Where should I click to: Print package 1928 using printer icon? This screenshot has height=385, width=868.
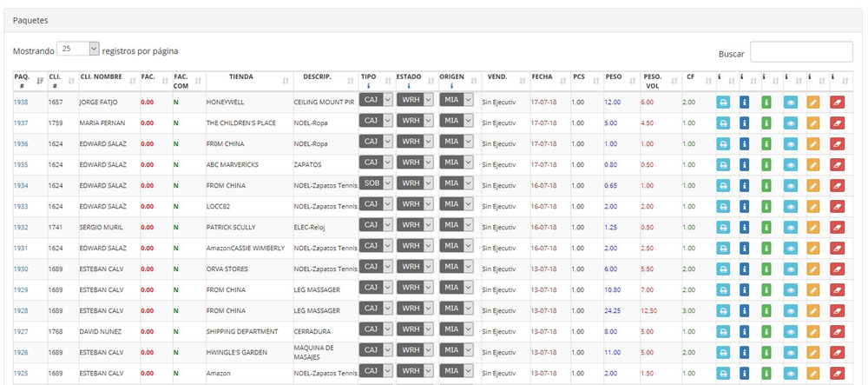point(723,311)
